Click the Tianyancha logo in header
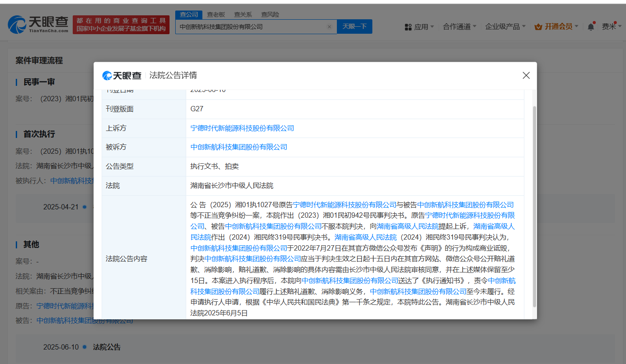The image size is (626, 364). click(38, 25)
